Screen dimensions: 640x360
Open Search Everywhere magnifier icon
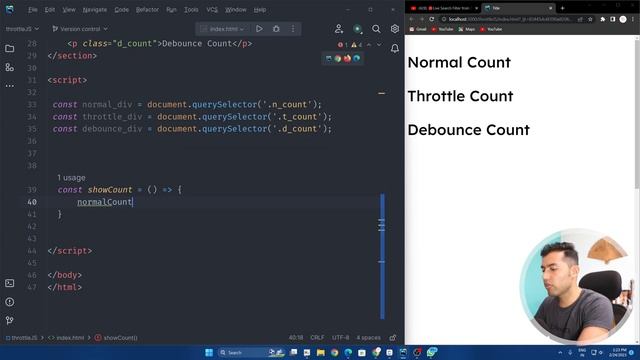tap(376, 29)
